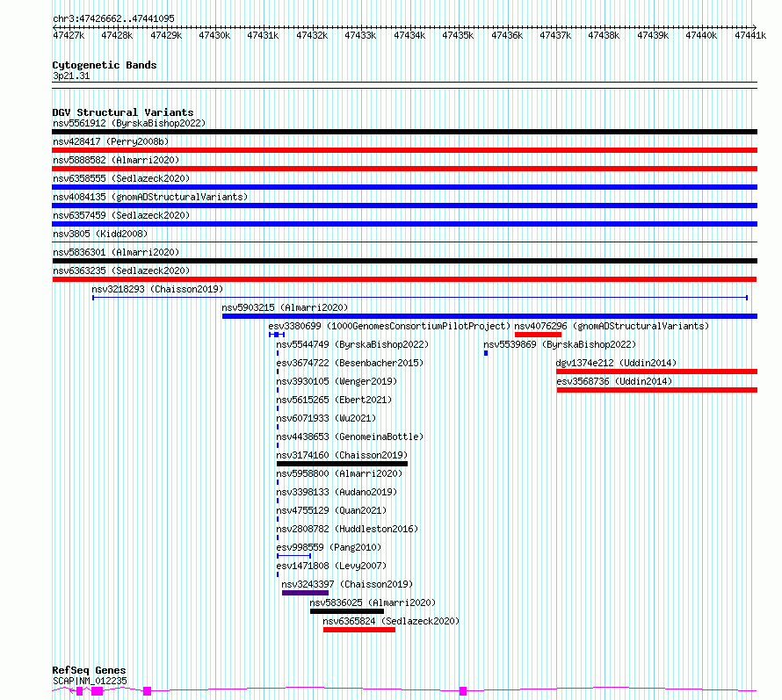Screen dimensions: 782x700
Task: Click esv1471808 (Levy2007) label
Action: [331, 566]
